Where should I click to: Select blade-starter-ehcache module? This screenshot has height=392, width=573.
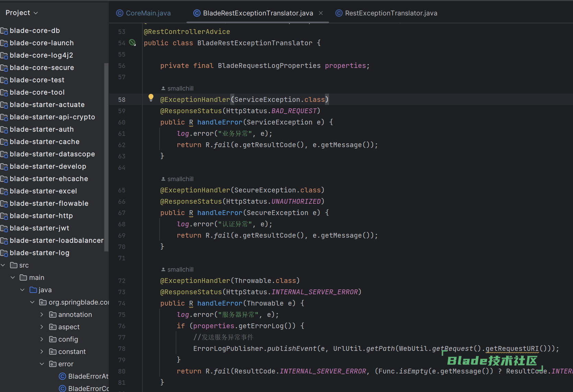pos(49,179)
